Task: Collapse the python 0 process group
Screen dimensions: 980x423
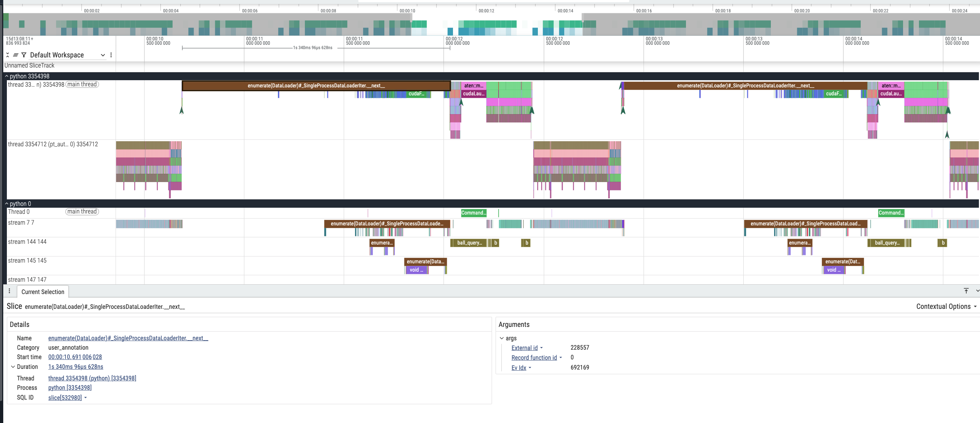Action: click(x=7, y=204)
